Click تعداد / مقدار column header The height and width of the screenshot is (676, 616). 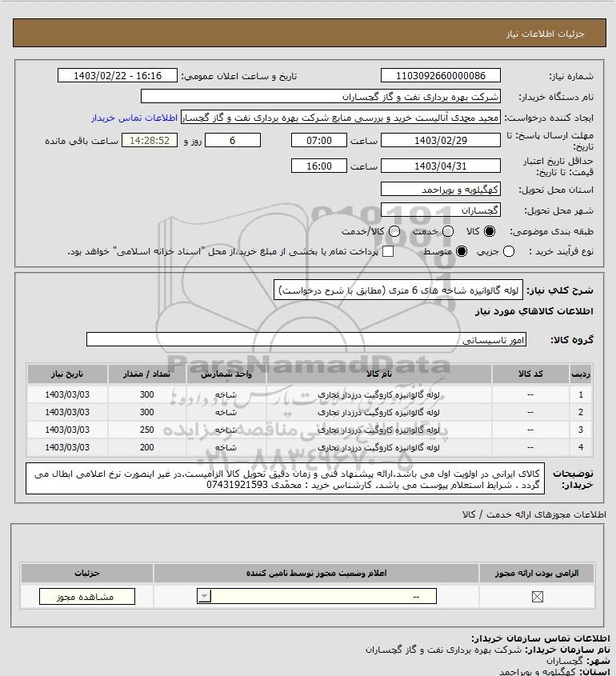pyautogui.click(x=146, y=374)
